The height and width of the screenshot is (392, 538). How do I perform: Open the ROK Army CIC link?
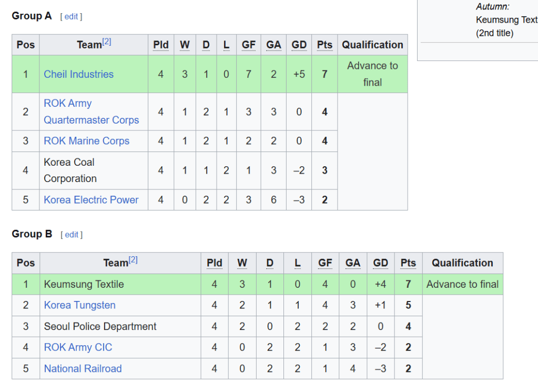point(78,347)
